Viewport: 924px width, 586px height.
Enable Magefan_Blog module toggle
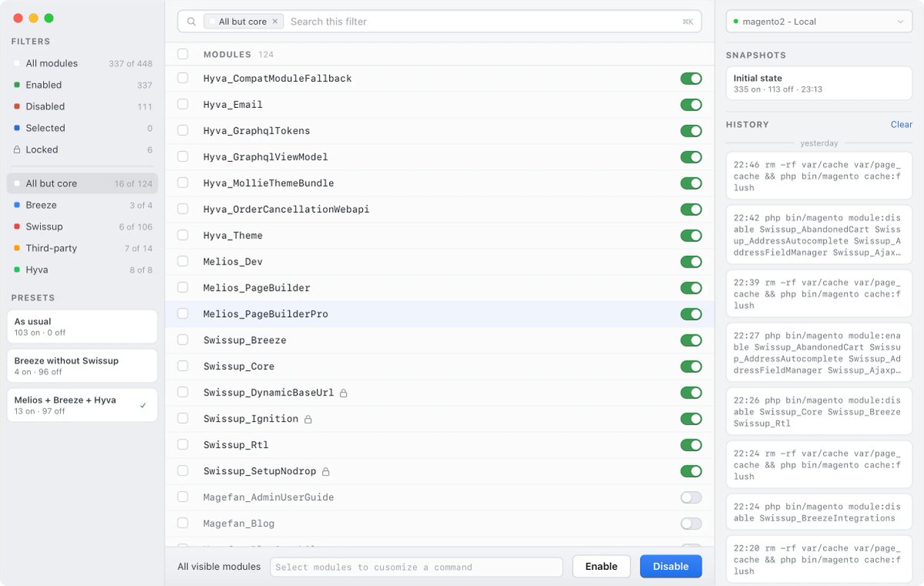690,524
